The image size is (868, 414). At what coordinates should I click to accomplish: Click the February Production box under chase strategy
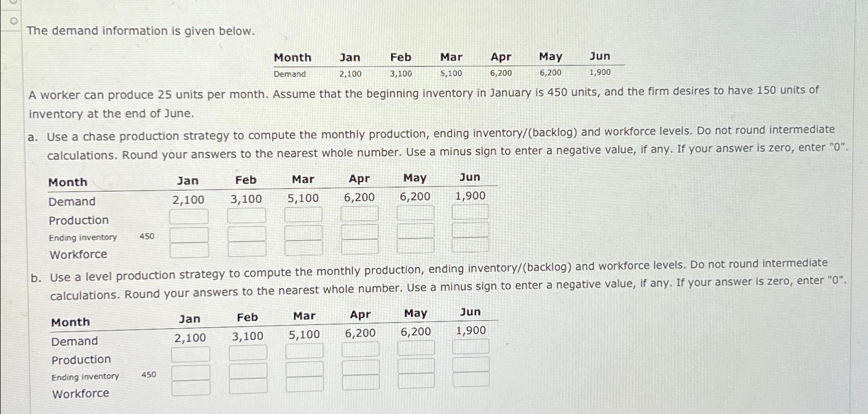[x=246, y=216]
